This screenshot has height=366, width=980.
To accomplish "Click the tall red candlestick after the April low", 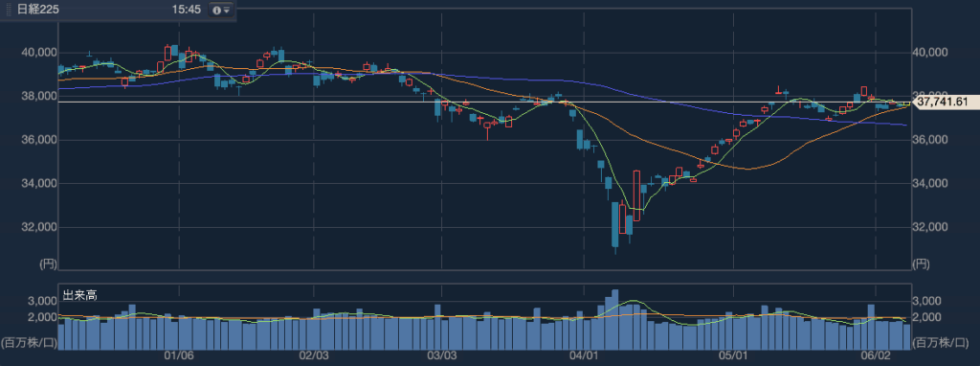I will 636,195.
